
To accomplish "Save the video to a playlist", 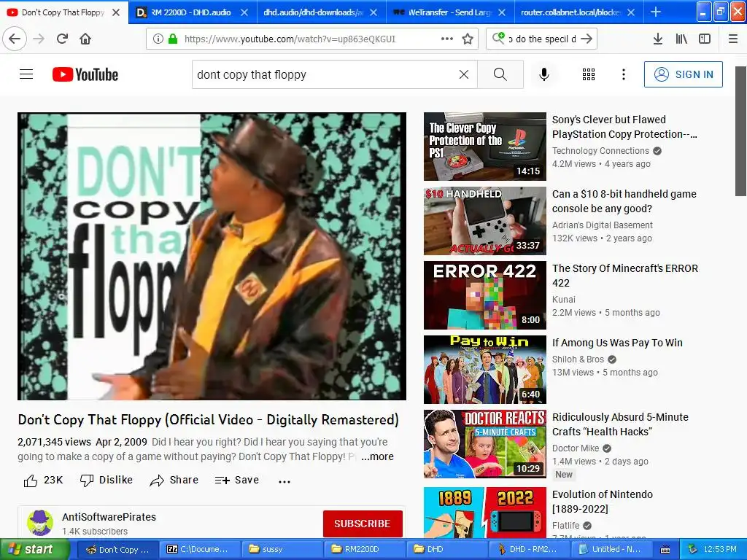I will pos(237,480).
